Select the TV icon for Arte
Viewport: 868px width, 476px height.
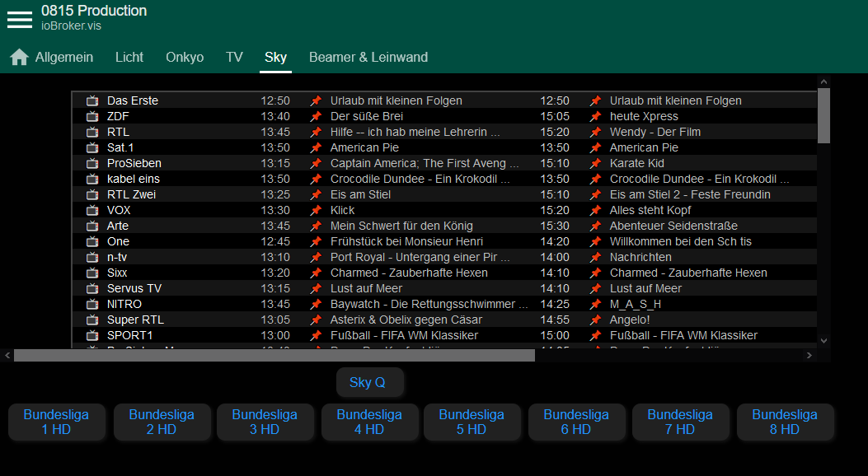tap(92, 226)
